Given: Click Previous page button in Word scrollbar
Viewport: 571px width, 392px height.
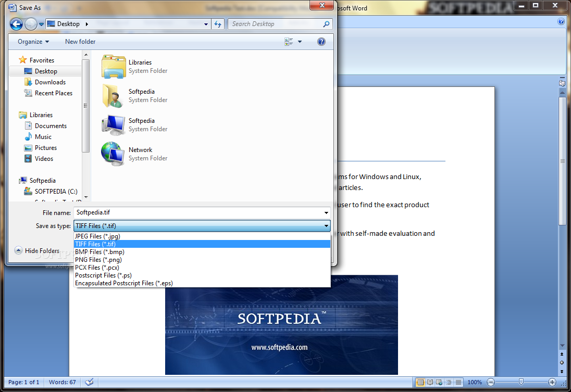Looking at the screenshot, I should (562, 354).
